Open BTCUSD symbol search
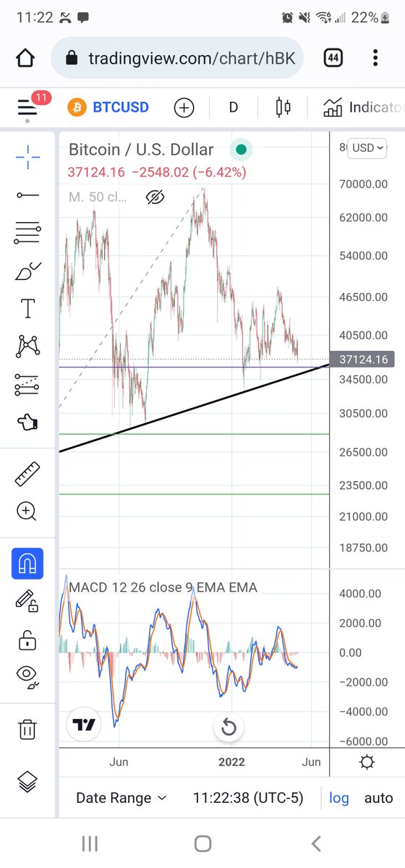The width and height of the screenshot is (405, 868). click(108, 108)
